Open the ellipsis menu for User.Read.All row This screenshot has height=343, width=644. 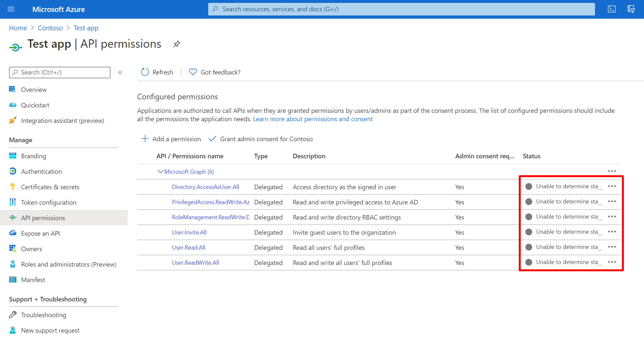(x=612, y=247)
